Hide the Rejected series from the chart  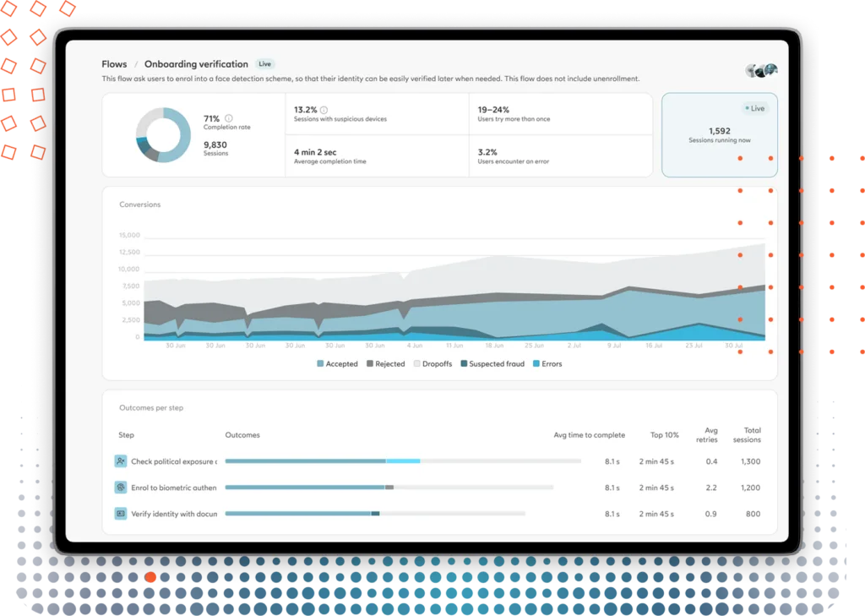coord(386,363)
